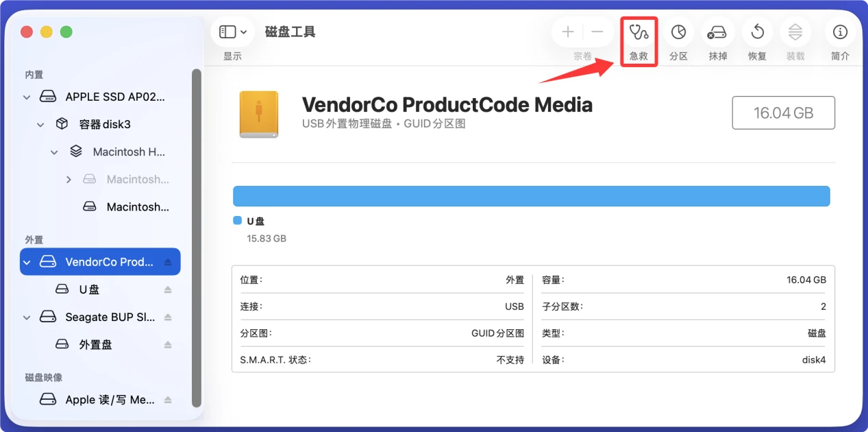Screen dimensions: 868x432
Task: Click the Mount (装载) toolbar icon
Action: pyautogui.click(x=795, y=32)
